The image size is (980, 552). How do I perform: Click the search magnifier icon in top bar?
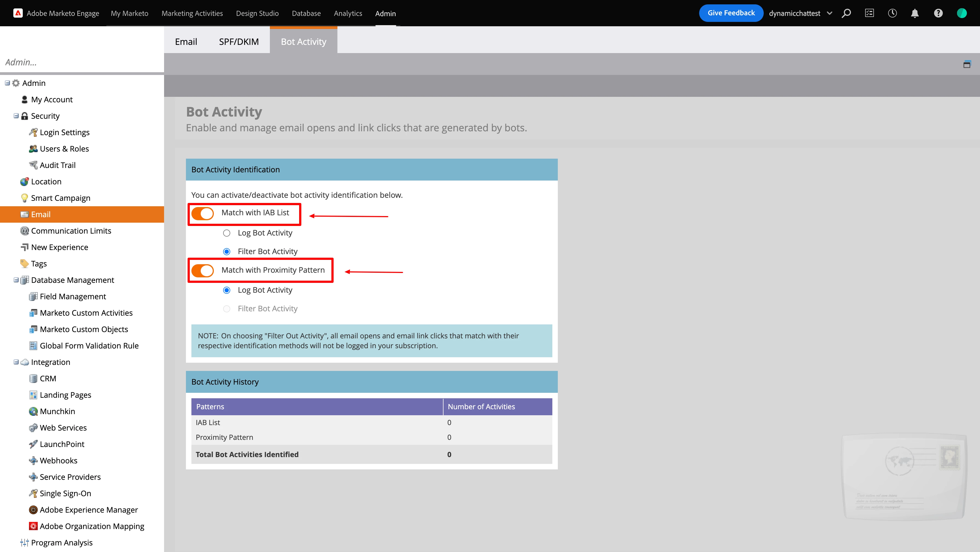coord(846,13)
